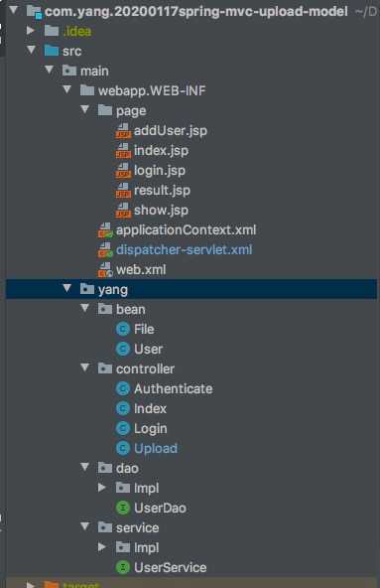Select the Upload class name
Screen dimensions: 380x588
point(156,449)
